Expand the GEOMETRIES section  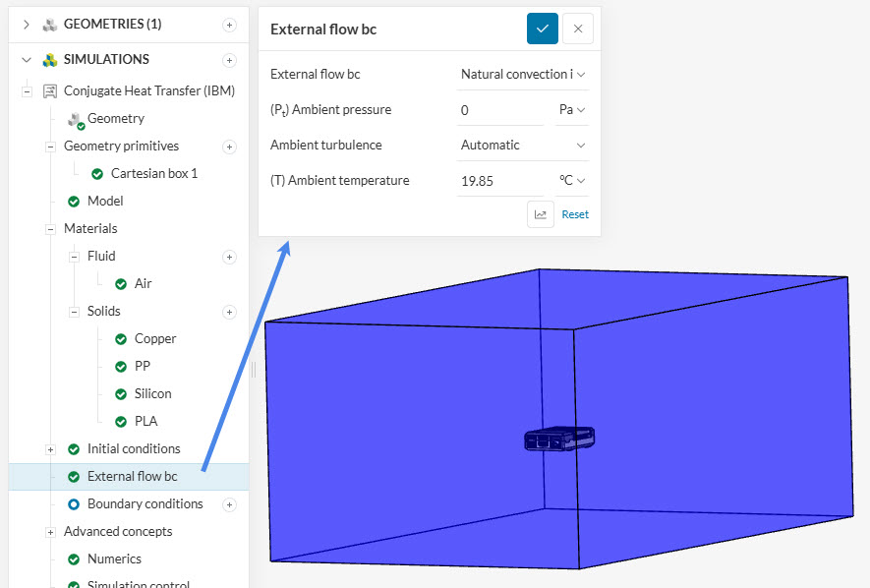27,25
